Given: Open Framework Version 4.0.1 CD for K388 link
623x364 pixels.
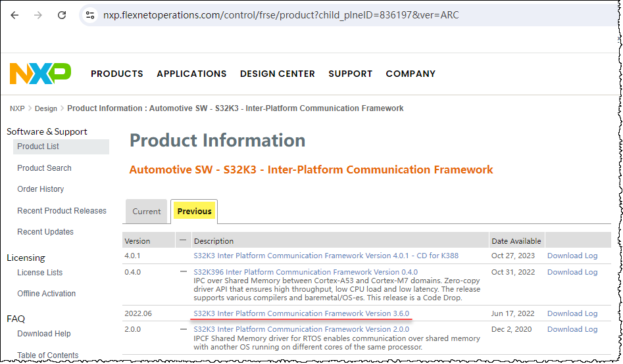Looking at the screenshot, I should pyautogui.click(x=326, y=256).
